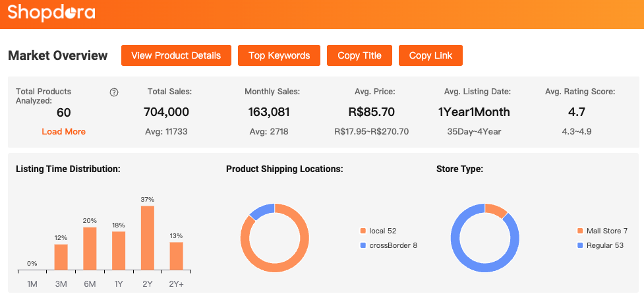This screenshot has height=298, width=644.
Task: Click the Load More link
Action: coord(63,131)
